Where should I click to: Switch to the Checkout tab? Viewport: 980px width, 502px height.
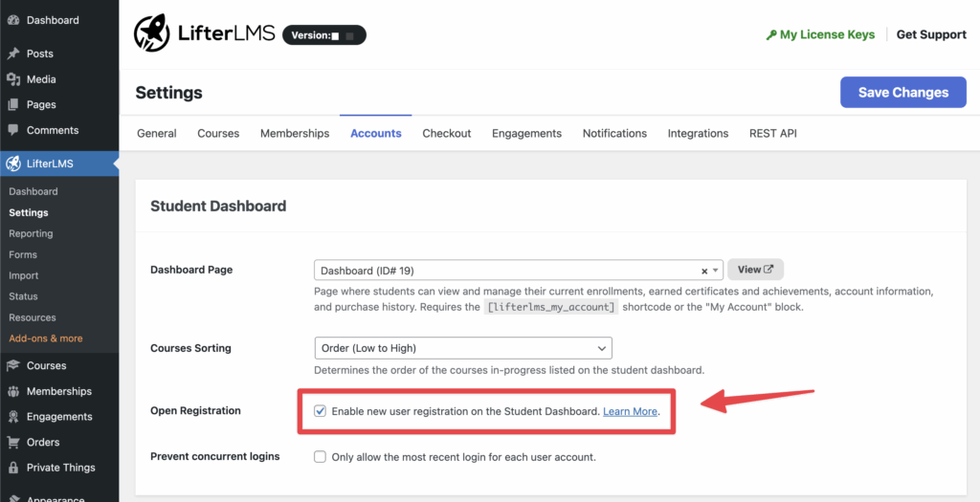click(447, 134)
